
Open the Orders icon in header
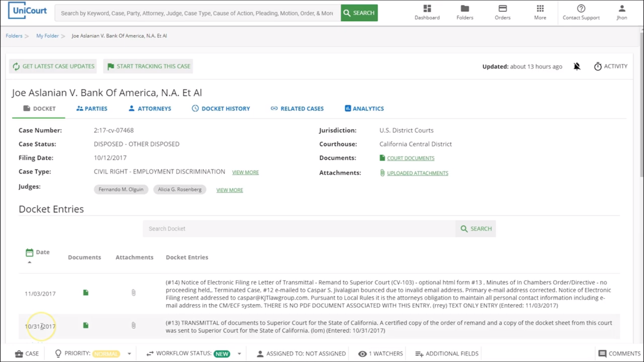(502, 9)
